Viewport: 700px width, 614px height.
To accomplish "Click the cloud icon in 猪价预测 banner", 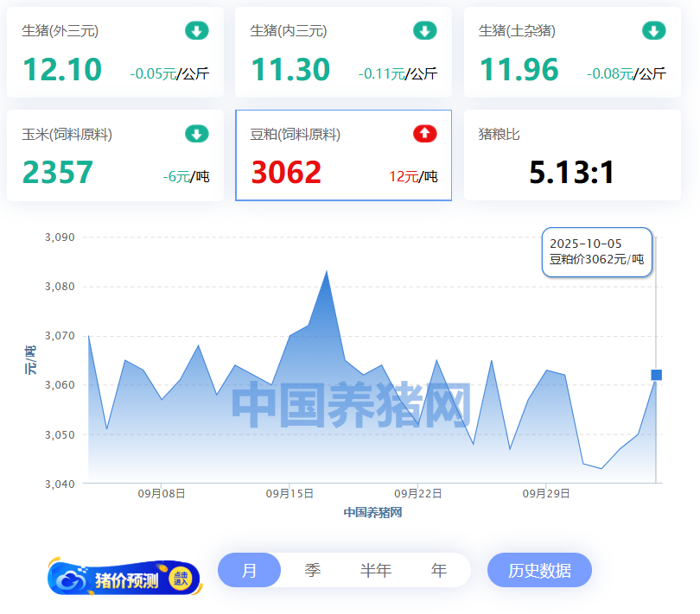I will 72,579.
